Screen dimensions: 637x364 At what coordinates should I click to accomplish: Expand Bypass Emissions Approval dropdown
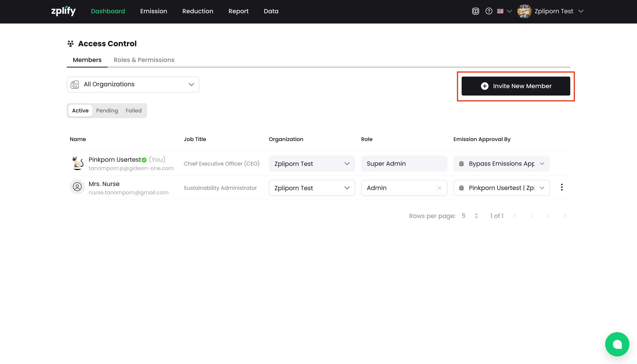tap(501, 163)
